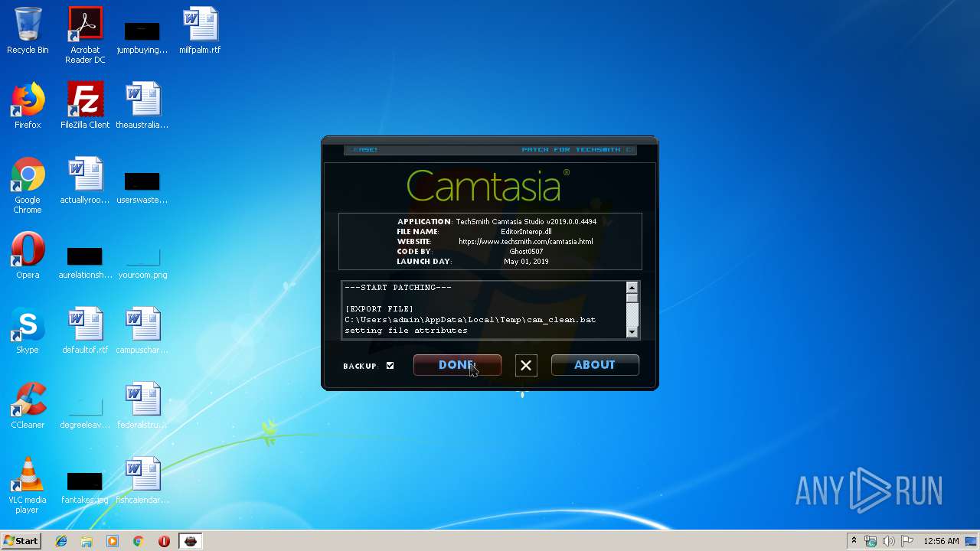Image resolution: width=980 pixels, height=551 pixels.
Task: Click the Show desktop button
Action: pyautogui.click(x=972, y=541)
